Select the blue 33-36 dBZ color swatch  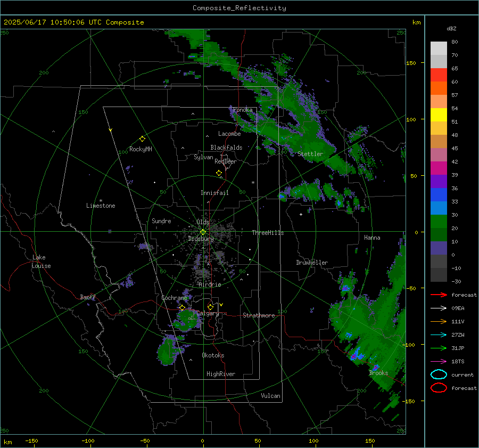point(439,195)
